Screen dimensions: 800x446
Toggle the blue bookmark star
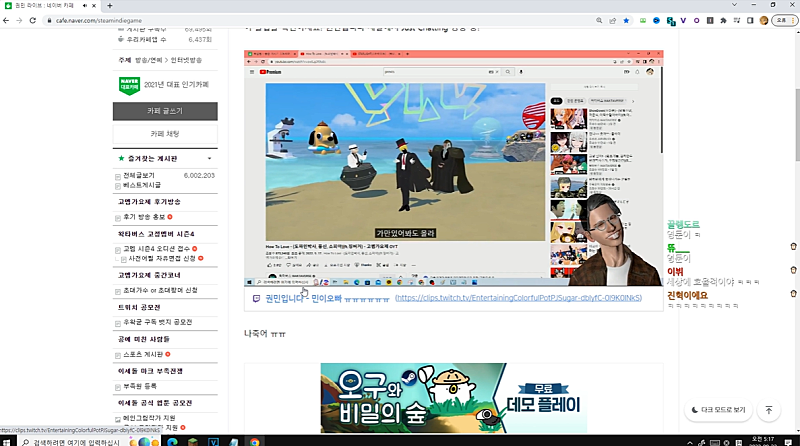[x=626, y=20]
